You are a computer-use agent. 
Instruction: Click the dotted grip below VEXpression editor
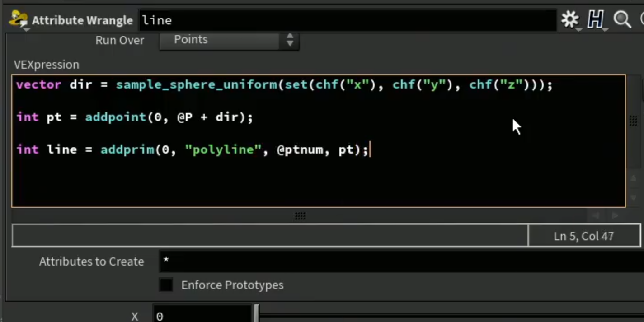coord(300,216)
